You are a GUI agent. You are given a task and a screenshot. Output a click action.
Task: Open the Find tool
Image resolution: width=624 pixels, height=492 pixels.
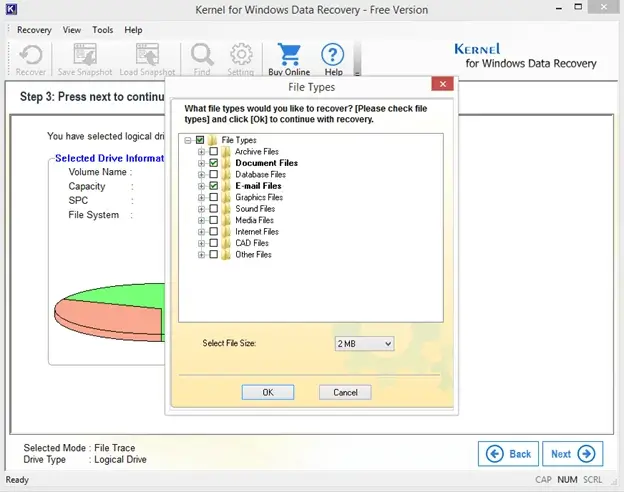(202, 55)
